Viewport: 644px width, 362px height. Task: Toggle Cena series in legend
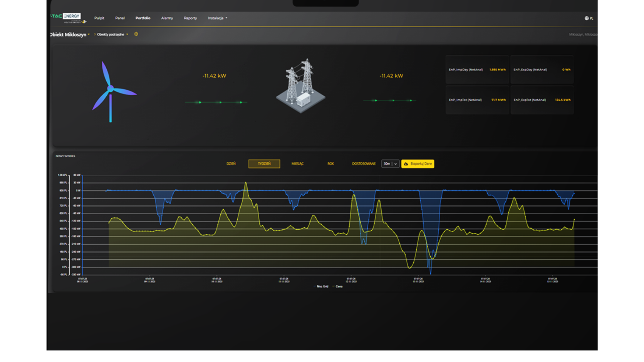(x=337, y=287)
